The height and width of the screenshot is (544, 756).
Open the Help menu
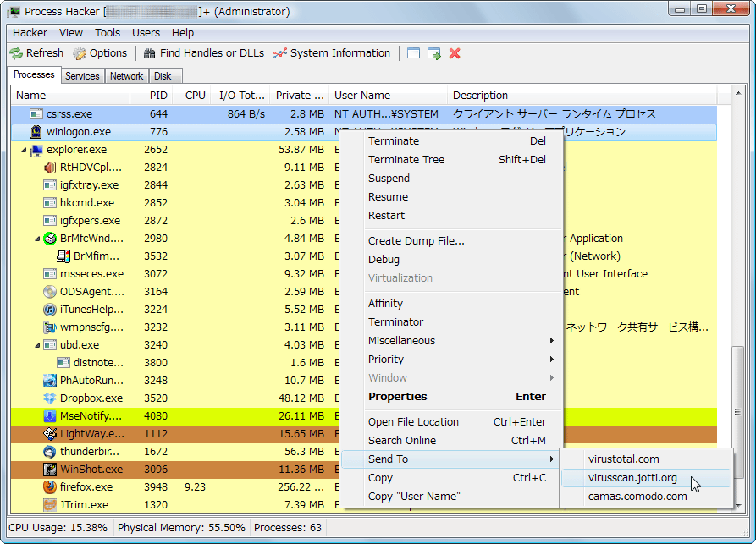coord(183,33)
